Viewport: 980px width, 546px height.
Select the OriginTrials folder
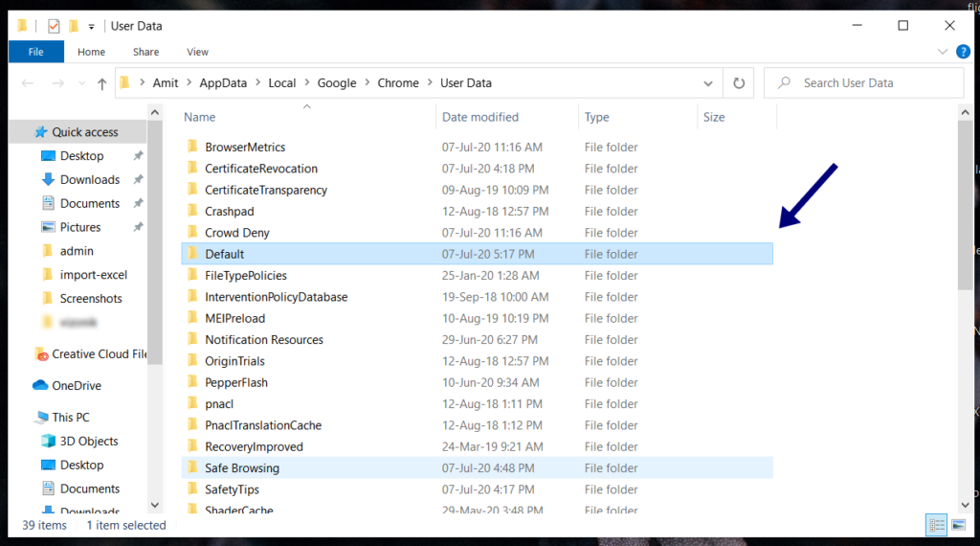pos(477,361)
